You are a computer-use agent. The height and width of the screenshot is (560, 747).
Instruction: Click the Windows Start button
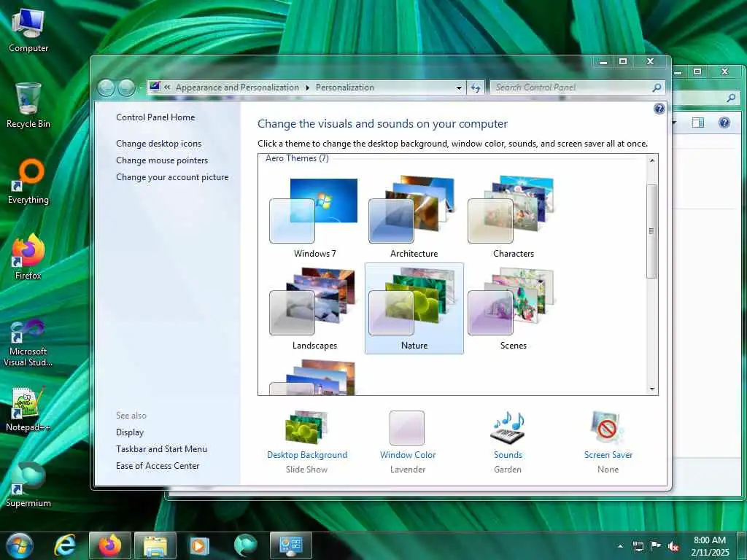pos(19,545)
